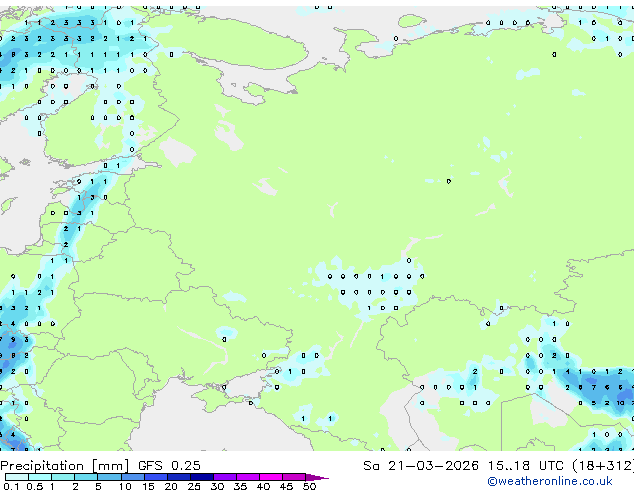Click the '0.5' legend scale label
The image size is (634, 490).
[34, 486]
